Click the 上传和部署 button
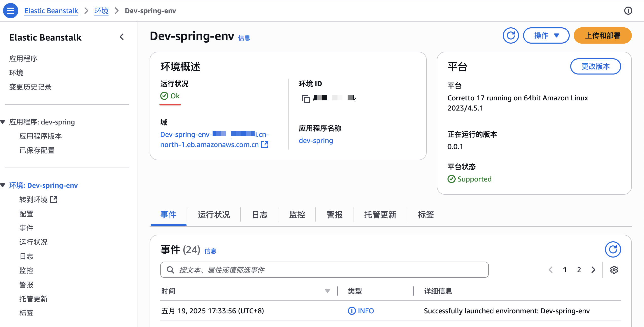 pos(602,35)
